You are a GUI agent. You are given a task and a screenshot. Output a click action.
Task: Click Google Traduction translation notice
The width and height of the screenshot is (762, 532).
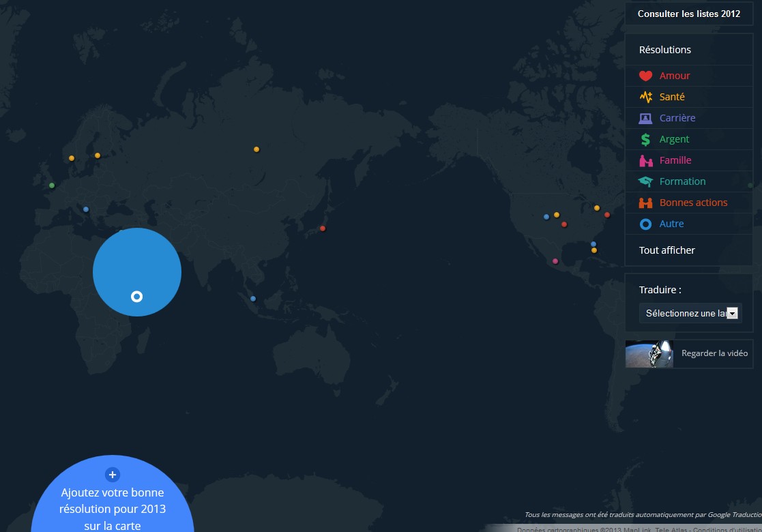coord(643,514)
